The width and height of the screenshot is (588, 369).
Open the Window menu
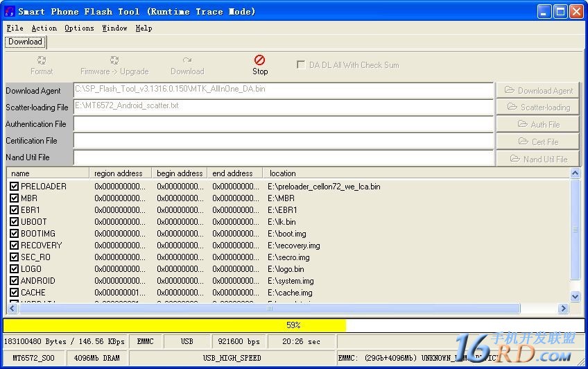coord(114,28)
